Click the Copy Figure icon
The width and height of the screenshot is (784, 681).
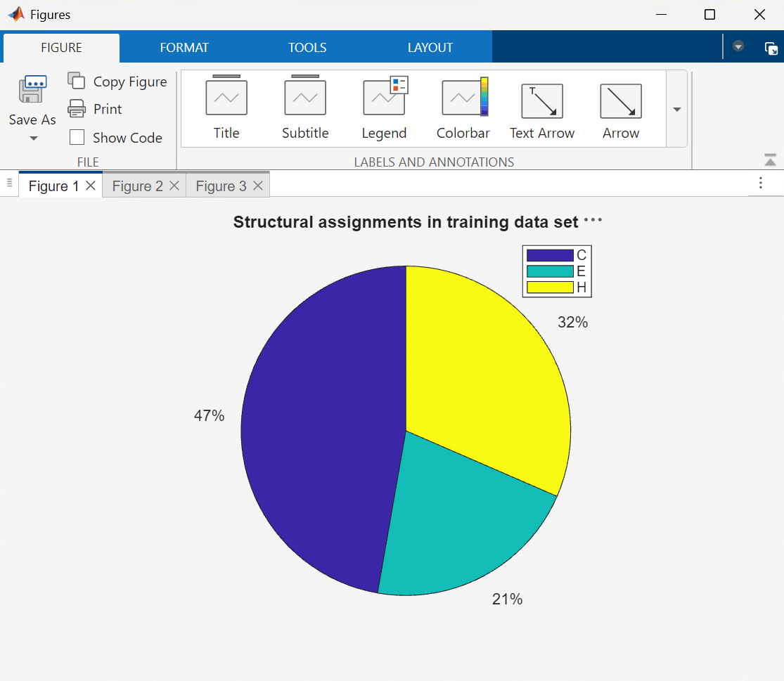tap(77, 82)
